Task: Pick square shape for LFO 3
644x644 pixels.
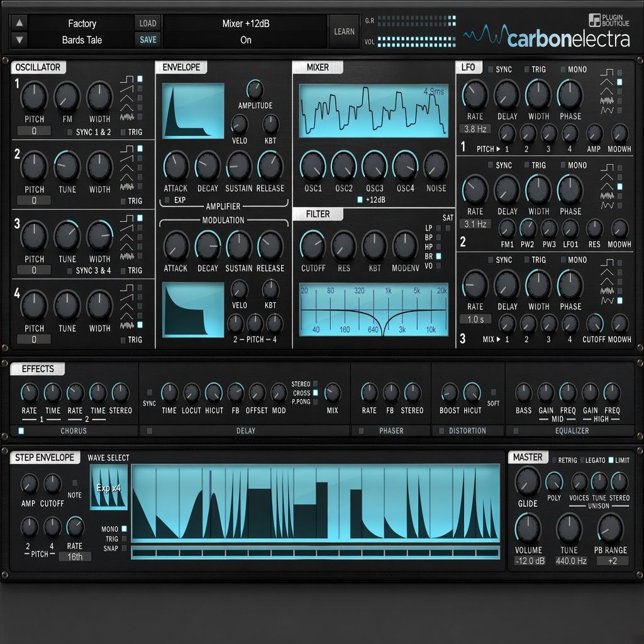Action: [x=619, y=263]
